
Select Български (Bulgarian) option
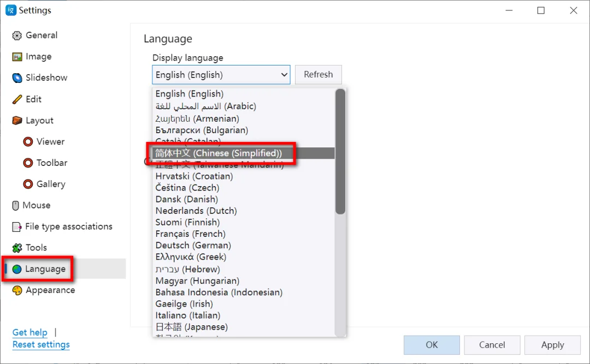coord(244,130)
